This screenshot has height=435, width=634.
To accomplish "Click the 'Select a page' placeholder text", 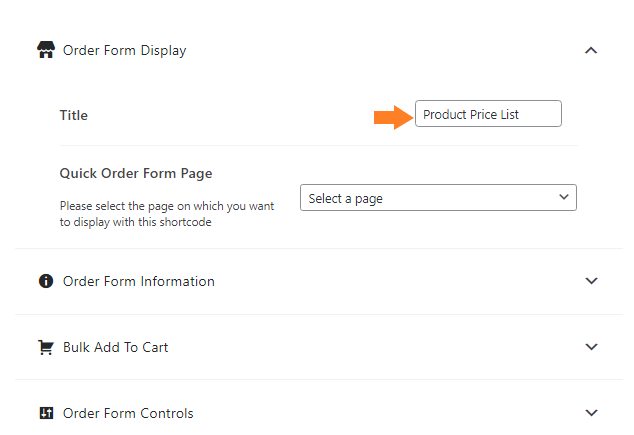I will (346, 198).
